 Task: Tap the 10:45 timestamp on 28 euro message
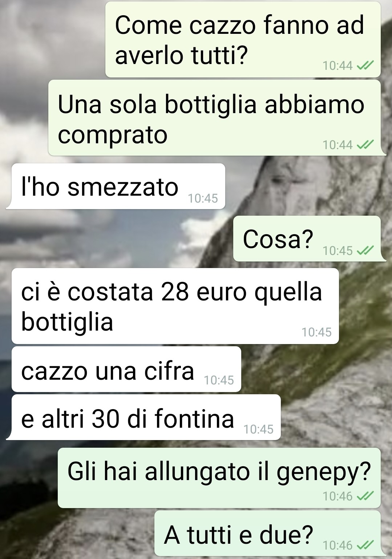[x=316, y=332]
